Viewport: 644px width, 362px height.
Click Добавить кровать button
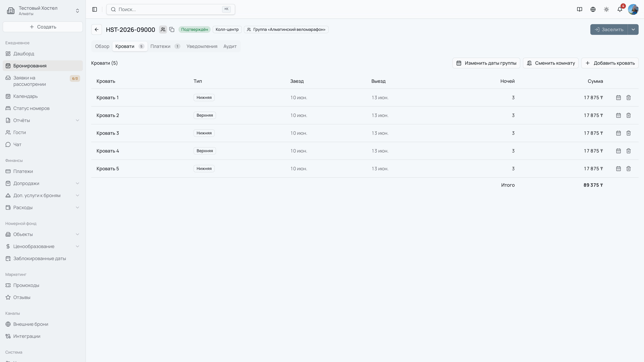tap(610, 63)
